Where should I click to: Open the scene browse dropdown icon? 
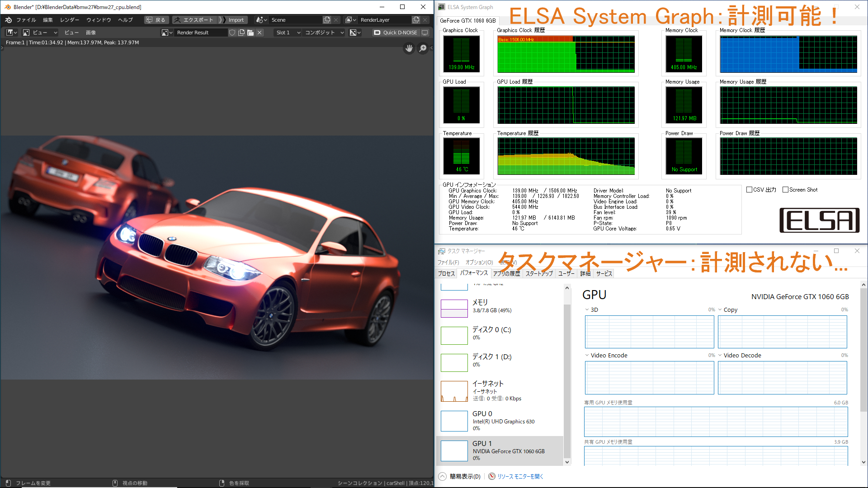coord(261,20)
